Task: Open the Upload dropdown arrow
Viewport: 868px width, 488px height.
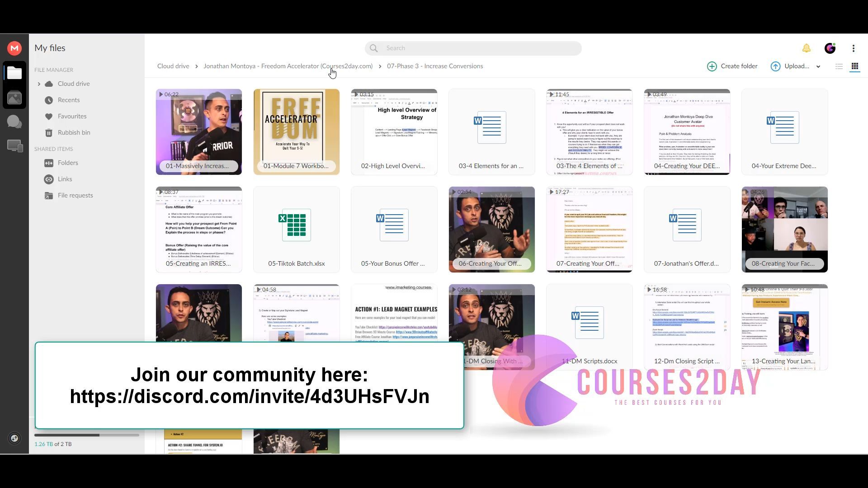Action: click(818, 66)
